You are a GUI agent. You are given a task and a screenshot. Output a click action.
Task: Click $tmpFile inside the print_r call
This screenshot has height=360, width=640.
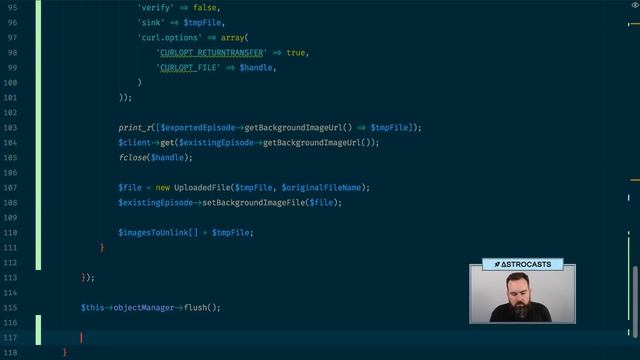pos(389,127)
